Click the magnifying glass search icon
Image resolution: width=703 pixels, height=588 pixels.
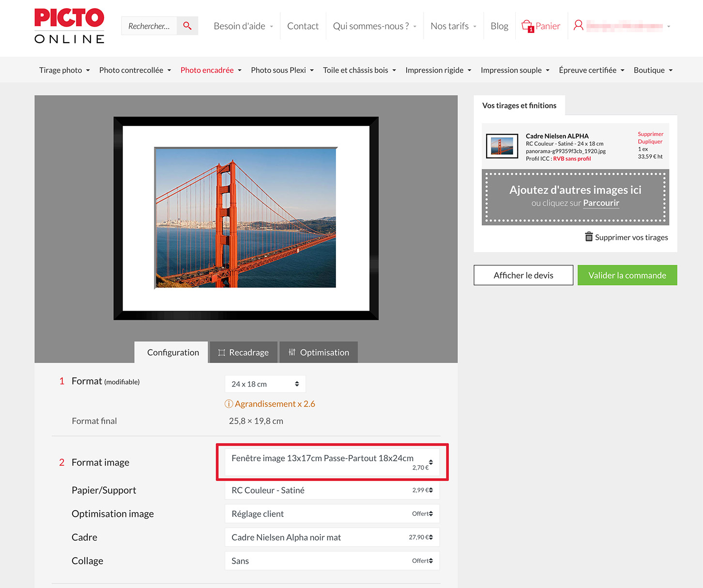(x=187, y=26)
